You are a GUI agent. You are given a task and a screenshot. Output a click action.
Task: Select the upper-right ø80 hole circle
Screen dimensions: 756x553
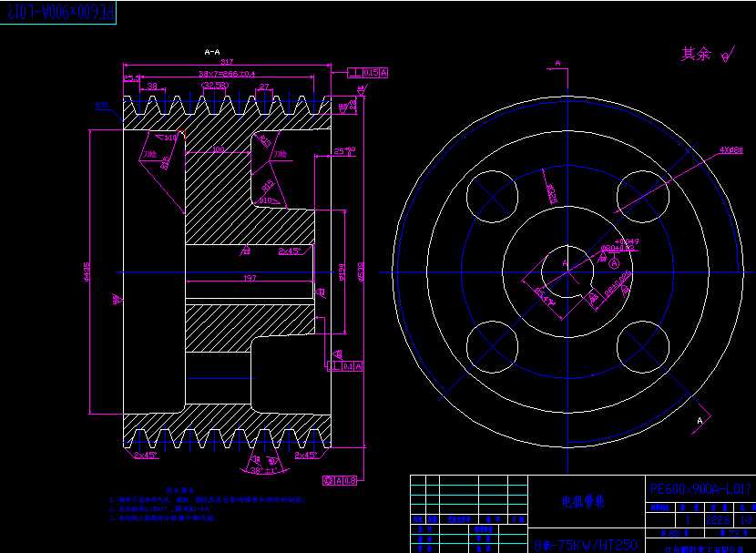pyautogui.click(x=643, y=197)
